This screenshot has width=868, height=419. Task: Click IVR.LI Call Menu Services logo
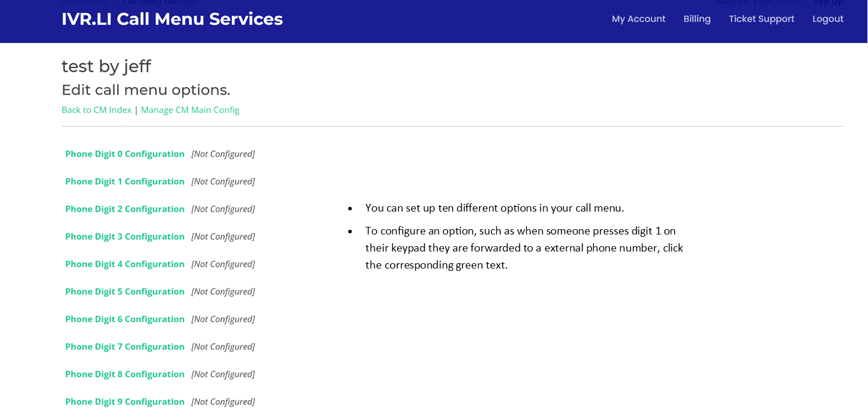[172, 19]
